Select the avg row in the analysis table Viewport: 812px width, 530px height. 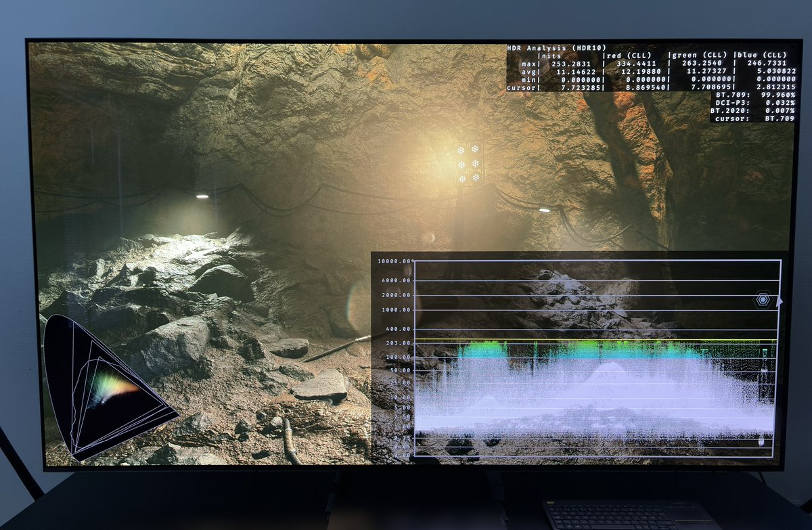point(528,72)
